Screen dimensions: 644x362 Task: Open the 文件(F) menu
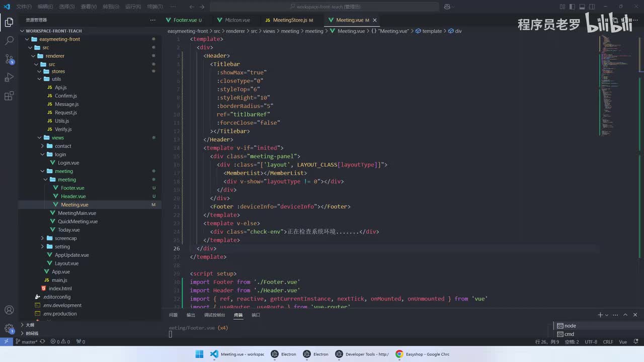[24, 7]
